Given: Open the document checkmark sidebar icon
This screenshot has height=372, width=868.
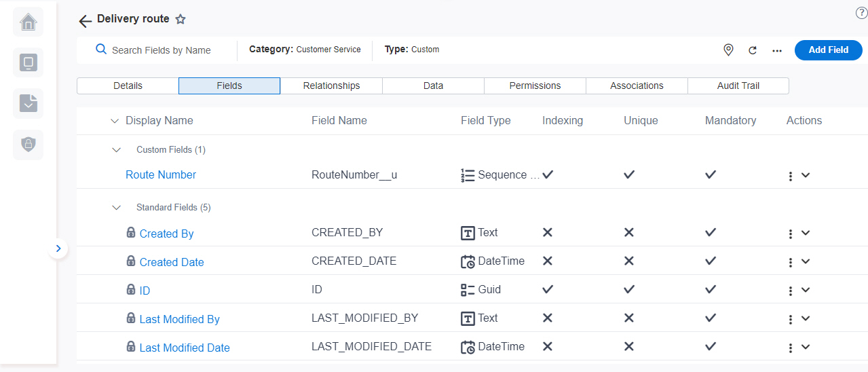Looking at the screenshot, I should pyautogui.click(x=29, y=104).
